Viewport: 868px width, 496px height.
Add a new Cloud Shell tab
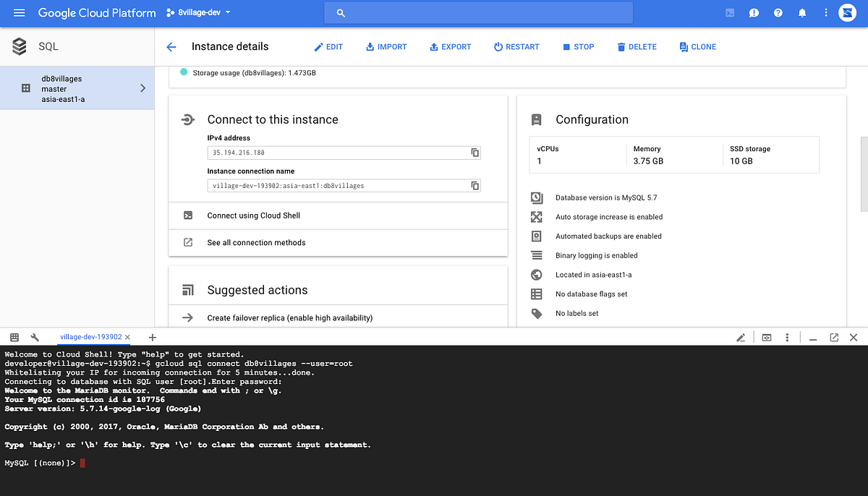pyautogui.click(x=152, y=337)
